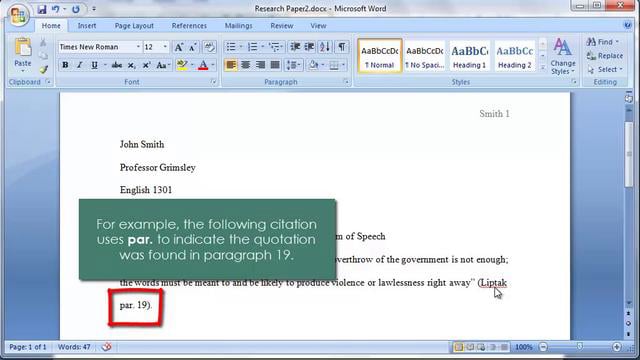Apply the Normal style
Image resolution: width=640 pixels, height=360 pixels.
[380, 56]
